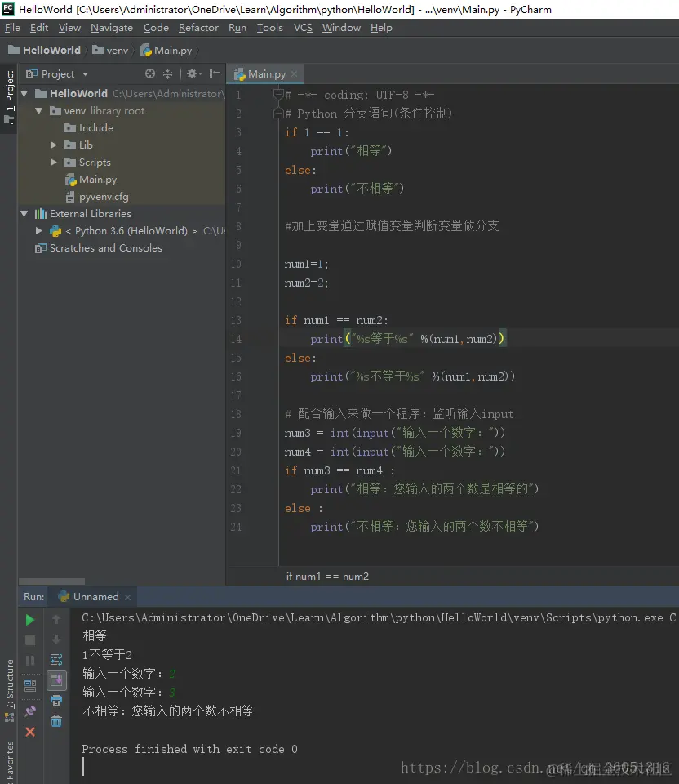This screenshot has width=679, height=784.
Task: Open Project panel Settings gear icon
Action: (192, 73)
